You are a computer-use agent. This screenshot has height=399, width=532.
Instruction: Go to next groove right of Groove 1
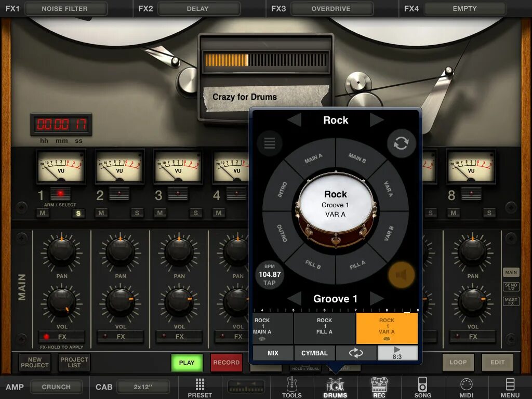pyautogui.click(x=377, y=299)
